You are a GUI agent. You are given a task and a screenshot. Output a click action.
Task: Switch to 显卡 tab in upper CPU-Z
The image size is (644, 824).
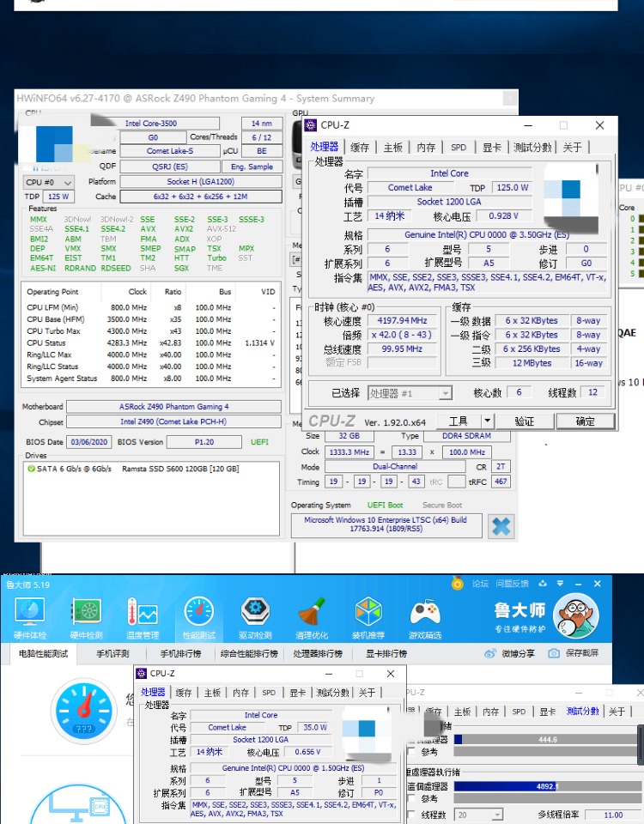491,147
